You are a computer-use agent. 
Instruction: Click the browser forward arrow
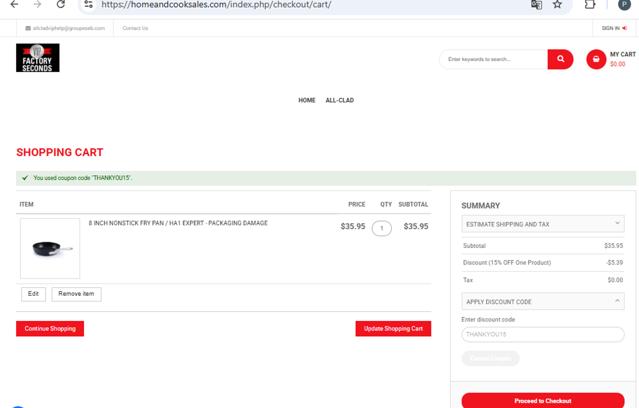(x=37, y=4)
